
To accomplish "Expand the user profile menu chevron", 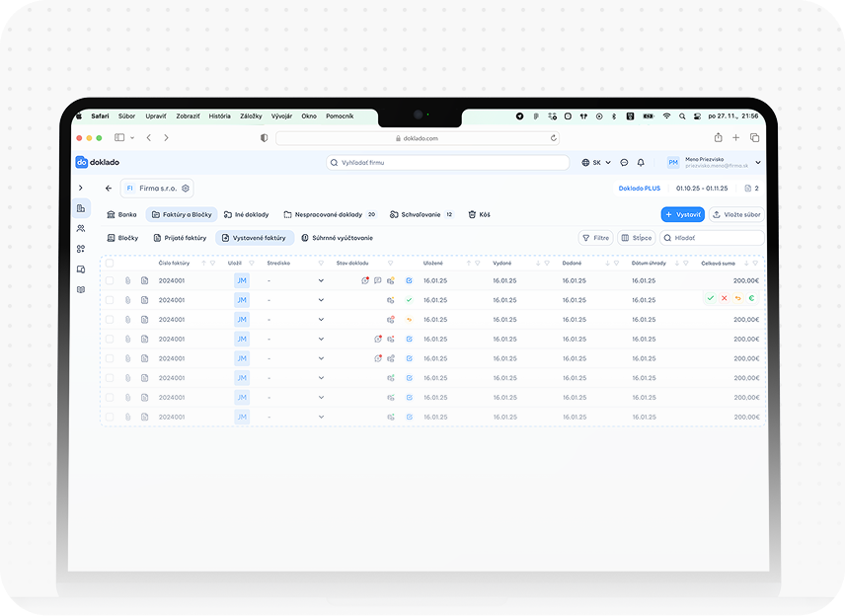I will point(758,162).
